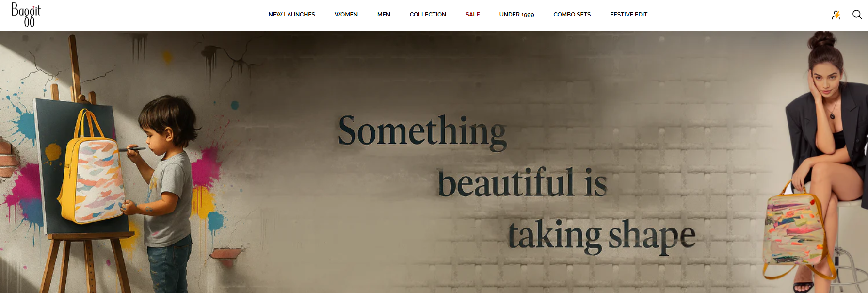Visit the UNDER 1999 link
The image size is (868, 293).
pos(516,15)
